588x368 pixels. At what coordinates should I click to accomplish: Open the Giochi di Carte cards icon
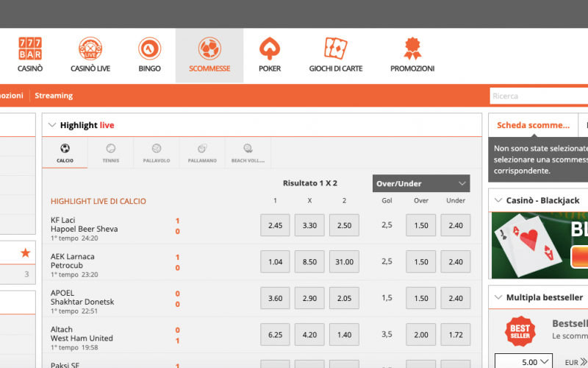(336, 49)
